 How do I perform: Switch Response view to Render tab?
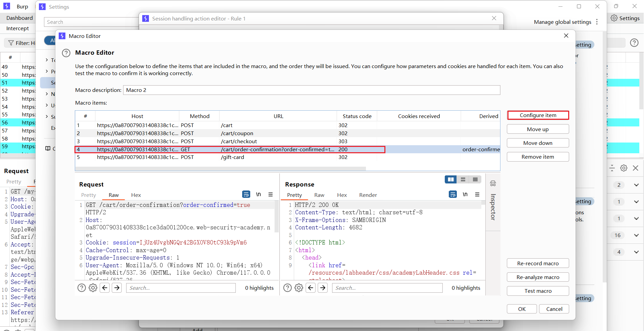tap(368, 195)
